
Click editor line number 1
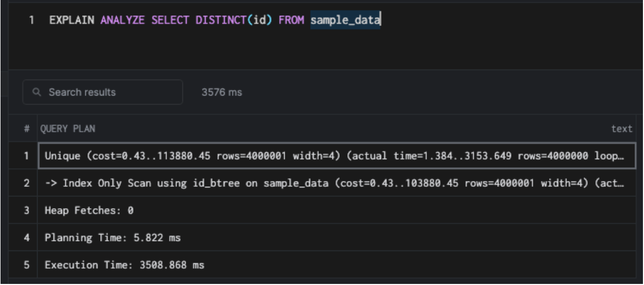(x=32, y=21)
